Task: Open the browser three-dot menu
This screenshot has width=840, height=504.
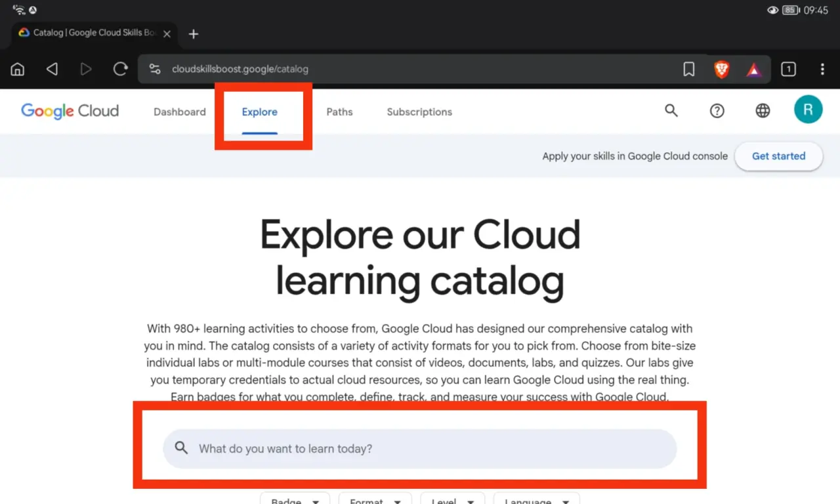Action: (822, 69)
